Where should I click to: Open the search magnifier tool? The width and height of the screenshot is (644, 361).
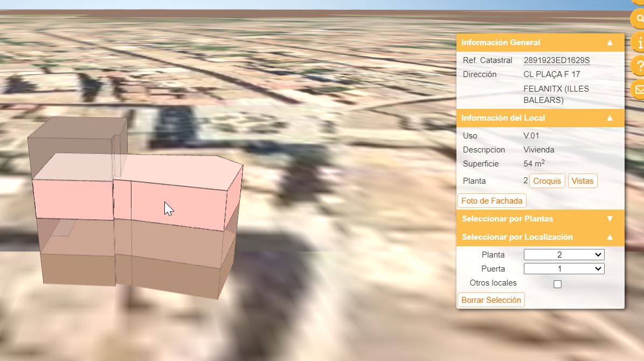pyautogui.click(x=639, y=19)
